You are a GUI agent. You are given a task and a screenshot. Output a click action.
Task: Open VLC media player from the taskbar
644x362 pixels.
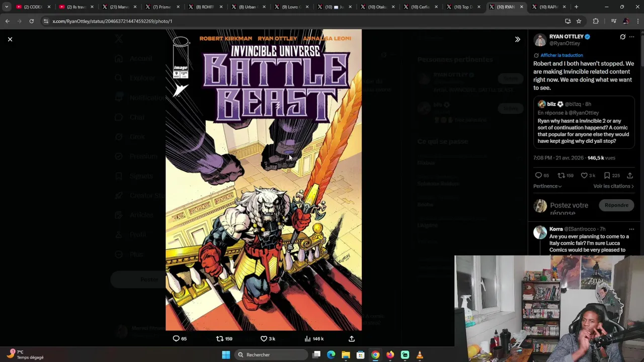tap(420, 355)
